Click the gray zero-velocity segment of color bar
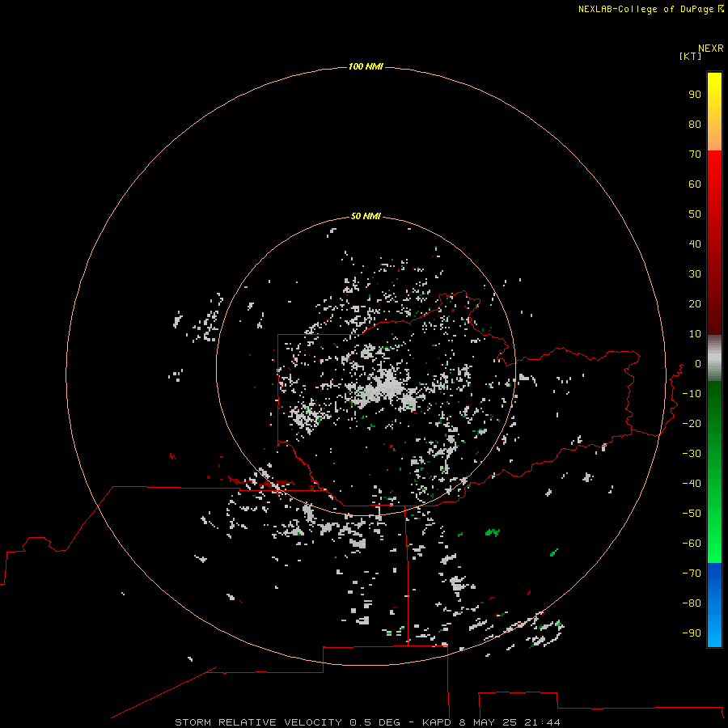The width and height of the screenshot is (728, 728). pyautogui.click(x=714, y=358)
